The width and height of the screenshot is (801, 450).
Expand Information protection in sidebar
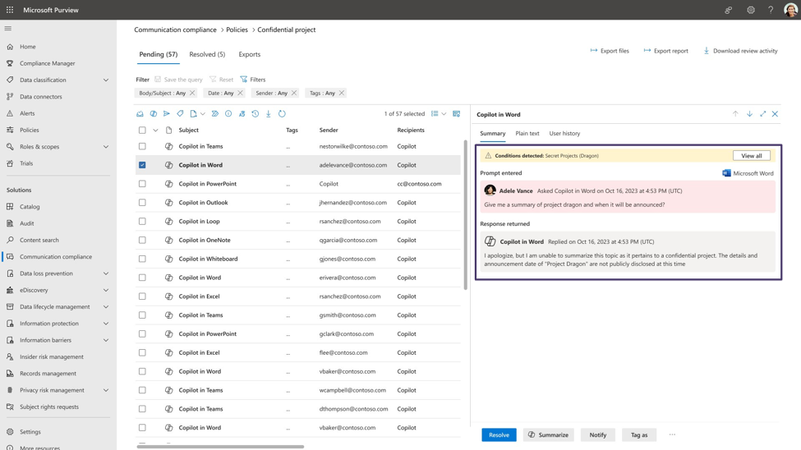(106, 323)
